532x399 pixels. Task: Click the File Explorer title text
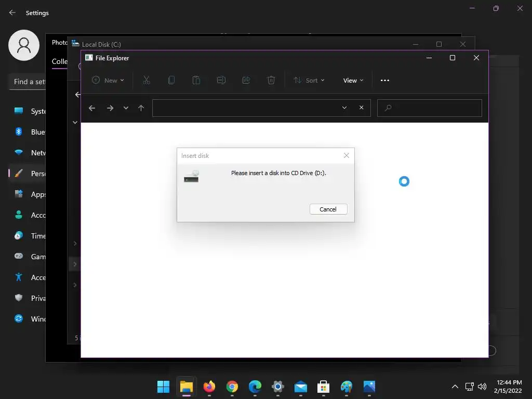point(112,58)
